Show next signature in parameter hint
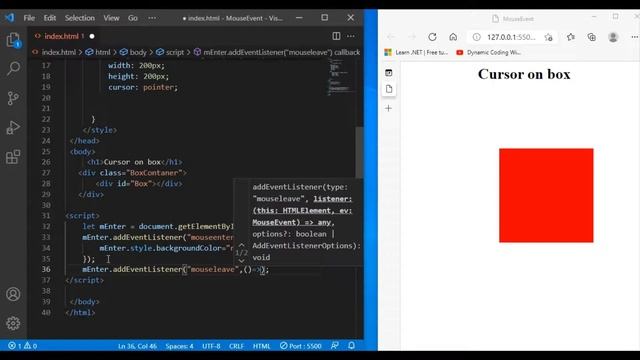 click(x=241, y=261)
